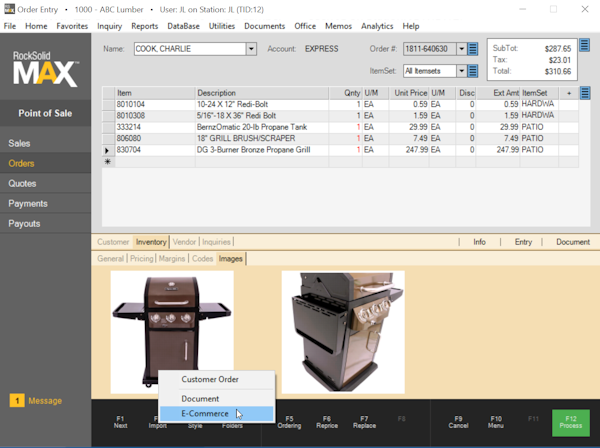Expand the All Itemsets dropdown

click(461, 71)
